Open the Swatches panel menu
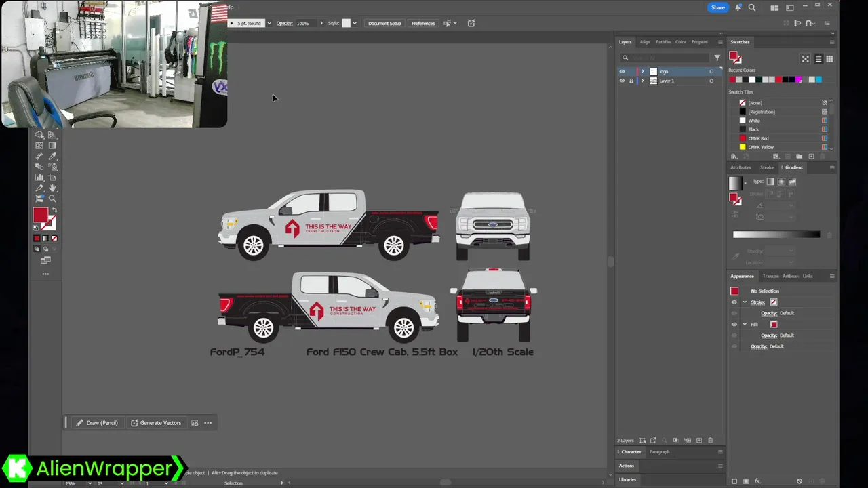Viewport: 868px width, 488px height. click(x=832, y=42)
